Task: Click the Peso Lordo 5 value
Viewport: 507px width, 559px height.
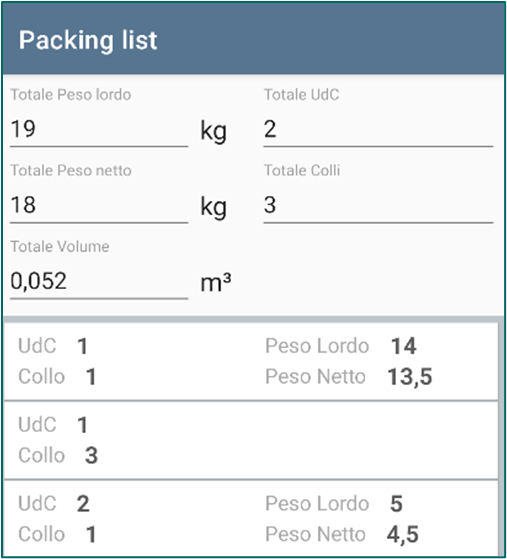Action: [396, 504]
